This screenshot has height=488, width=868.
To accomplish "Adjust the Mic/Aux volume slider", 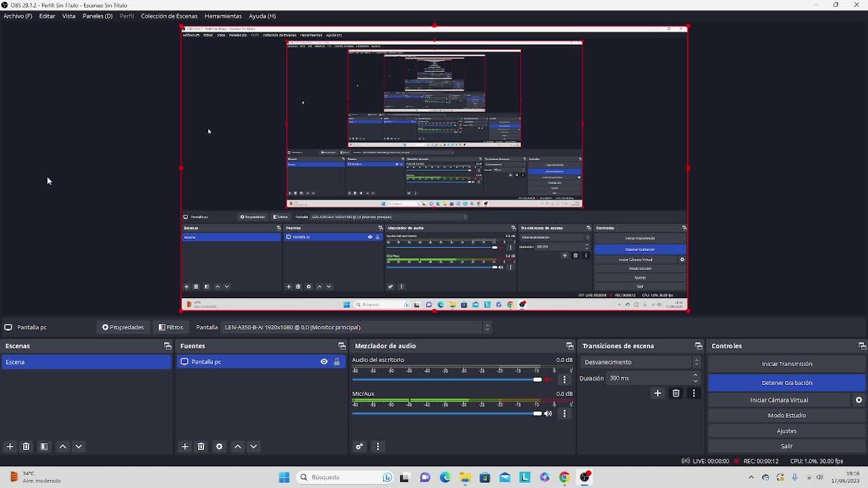I will (537, 413).
